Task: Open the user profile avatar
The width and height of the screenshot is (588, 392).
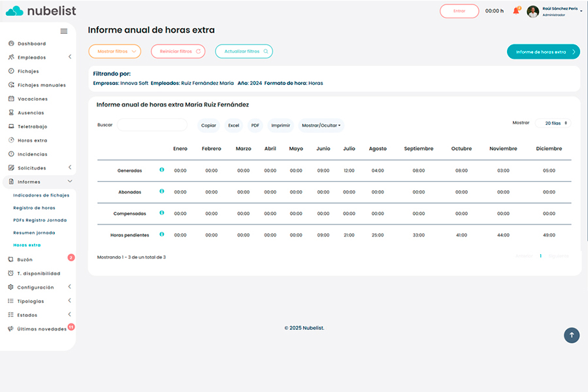Action: pos(533,11)
